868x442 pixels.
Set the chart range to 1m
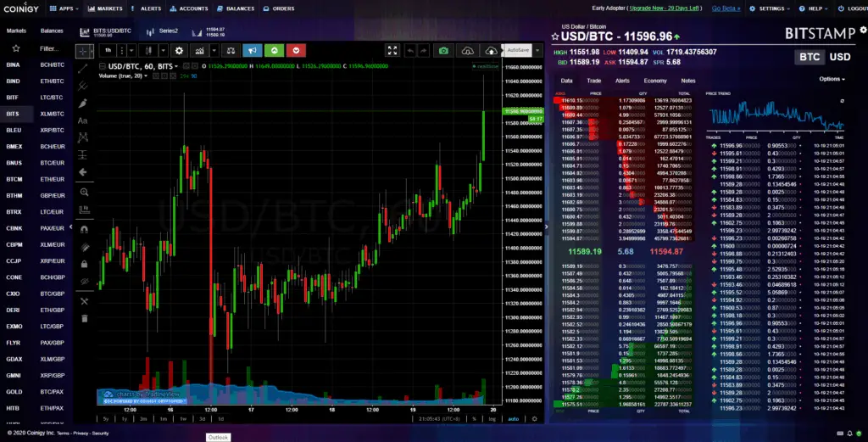(x=164, y=419)
